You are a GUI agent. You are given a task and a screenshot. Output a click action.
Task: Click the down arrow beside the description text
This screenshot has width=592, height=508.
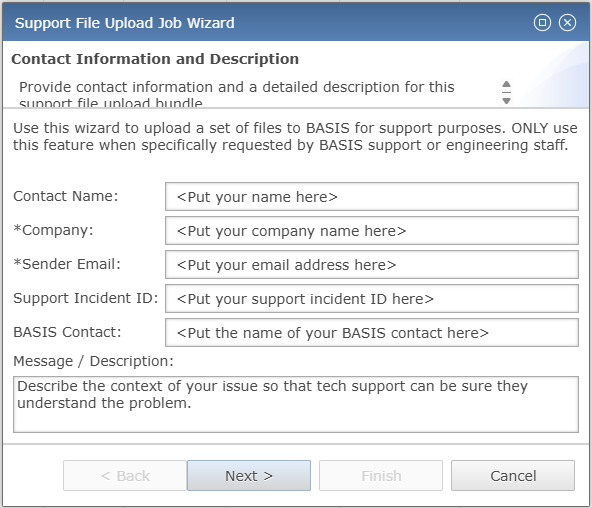[x=507, y=101]
